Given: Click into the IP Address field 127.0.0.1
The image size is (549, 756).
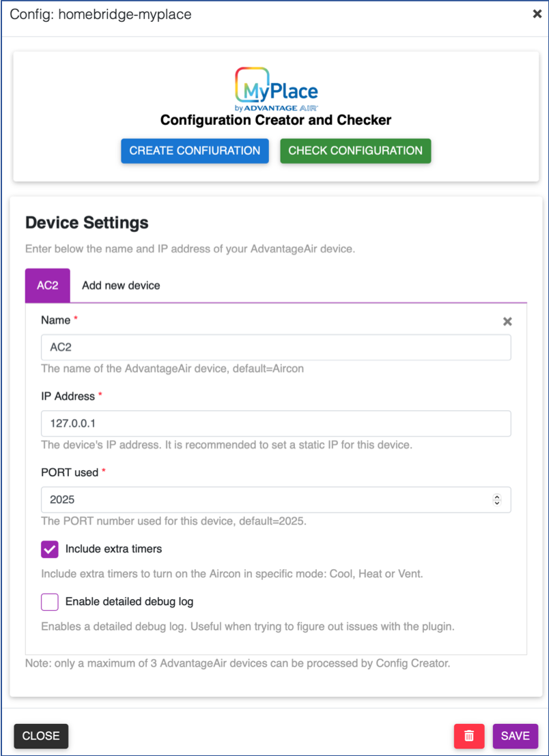Looking at the screenshot, I should tap(276, 423).
